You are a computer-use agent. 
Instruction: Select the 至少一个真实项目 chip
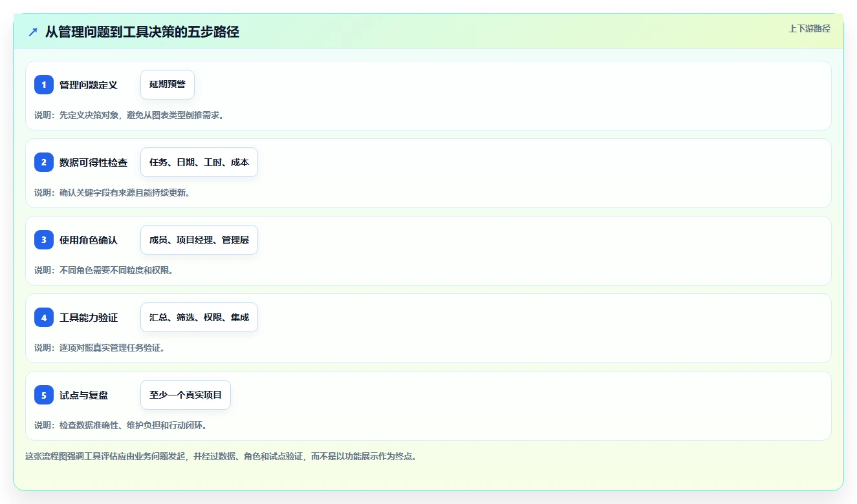pyautogui.click(x=186, y=395)
